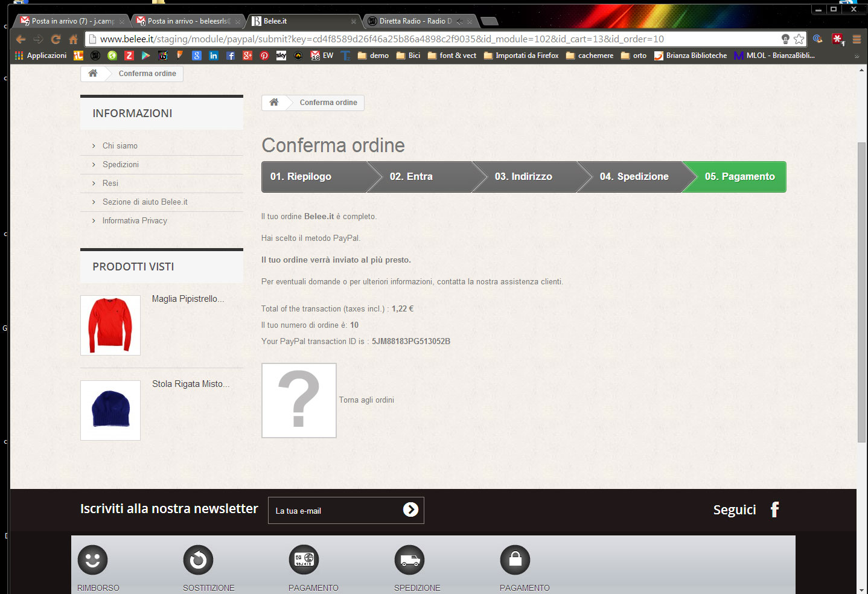Open the Sky bookmark icon
This screenshot has width=868, height=594.
pos(281,56)
